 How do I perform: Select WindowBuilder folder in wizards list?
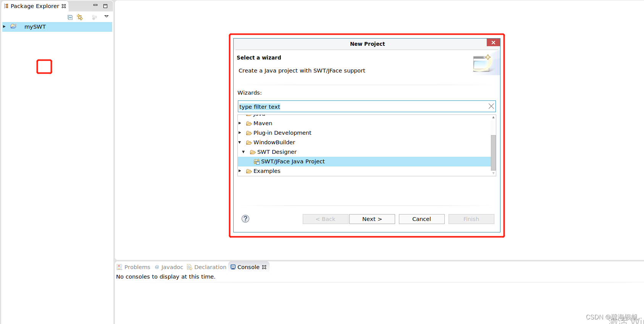click(x=274, y=142)
